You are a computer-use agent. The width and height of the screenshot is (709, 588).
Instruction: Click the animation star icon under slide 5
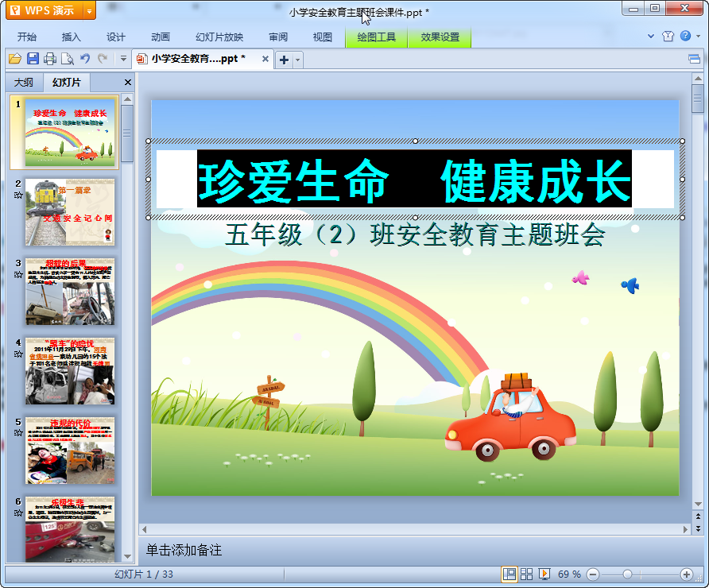[x=18, y=433]
